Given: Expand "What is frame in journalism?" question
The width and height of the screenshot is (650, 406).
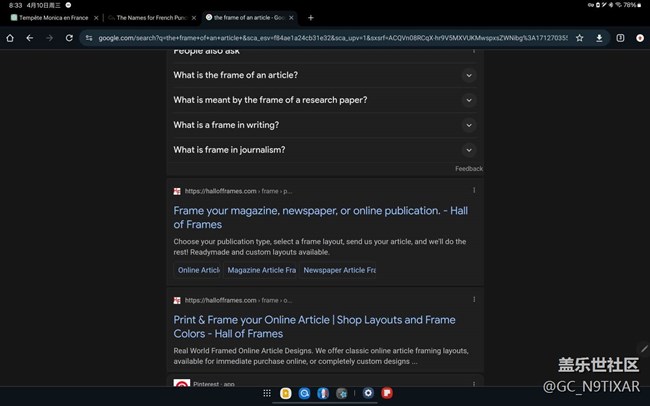Looking at the screenshot, I should tap(468, 150).
